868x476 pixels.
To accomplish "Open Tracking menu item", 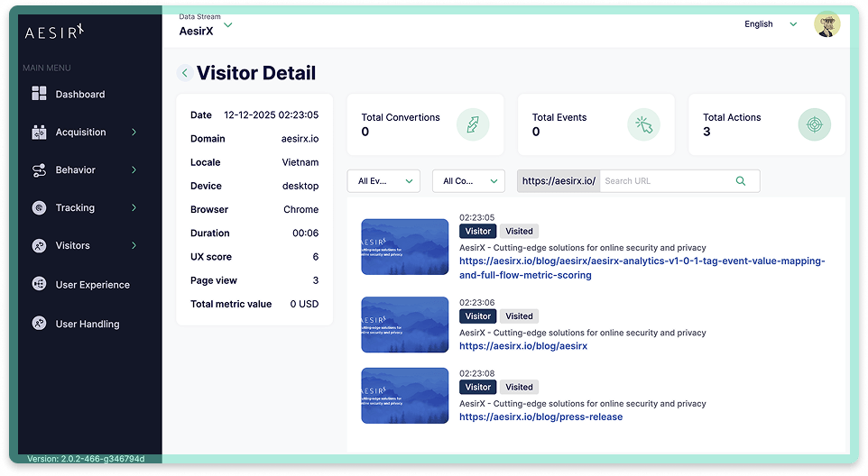I will tap(75, 208).
